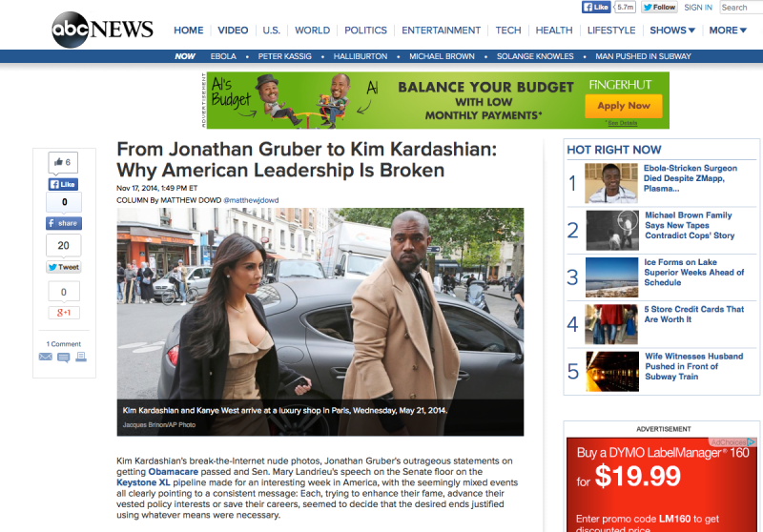The image size is (763, 532).
Task: Open the Michael Brown Family story thumbnail
Action: point(612,230)
